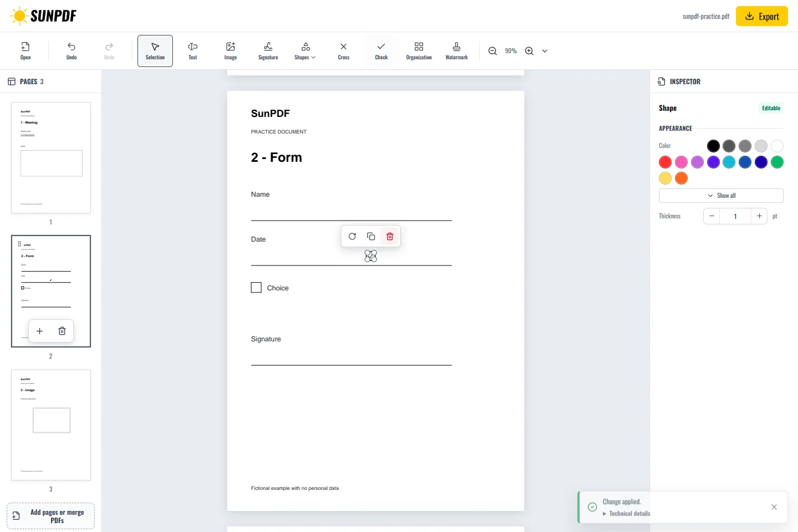The width and height of the screenshot is (798, 532).
Task: Select page 2 thumbnail
Action: coord(51,291)
